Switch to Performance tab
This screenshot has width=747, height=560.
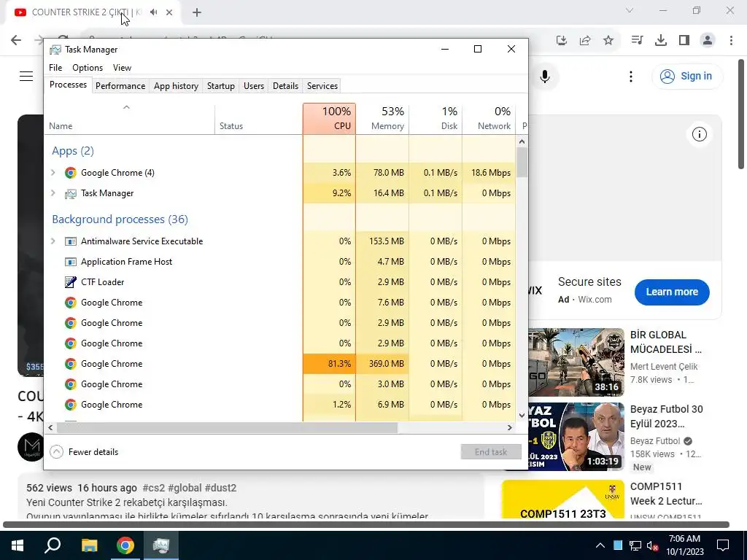(120, 86)
